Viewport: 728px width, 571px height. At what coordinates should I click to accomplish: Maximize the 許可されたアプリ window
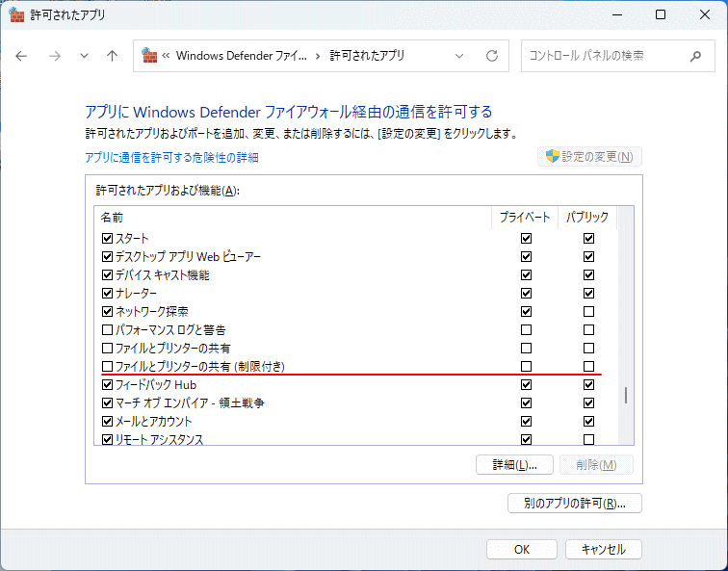(661, 14)
